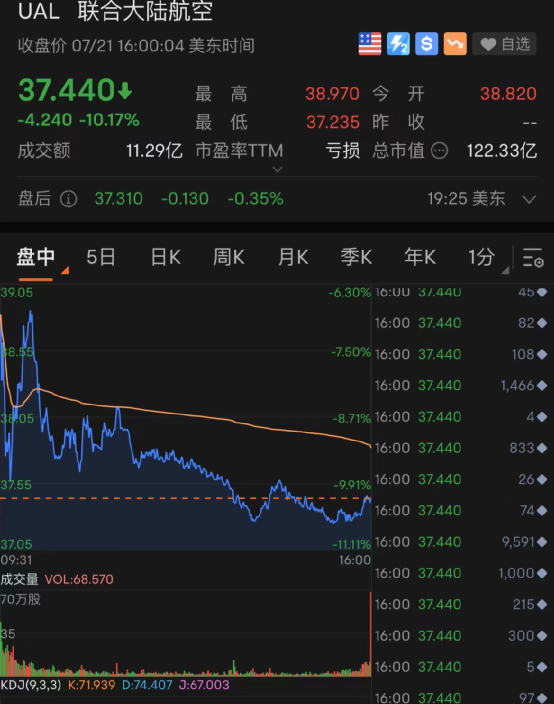Tap the 最低 value 37.235
The image size is (554, 704).
333,122
